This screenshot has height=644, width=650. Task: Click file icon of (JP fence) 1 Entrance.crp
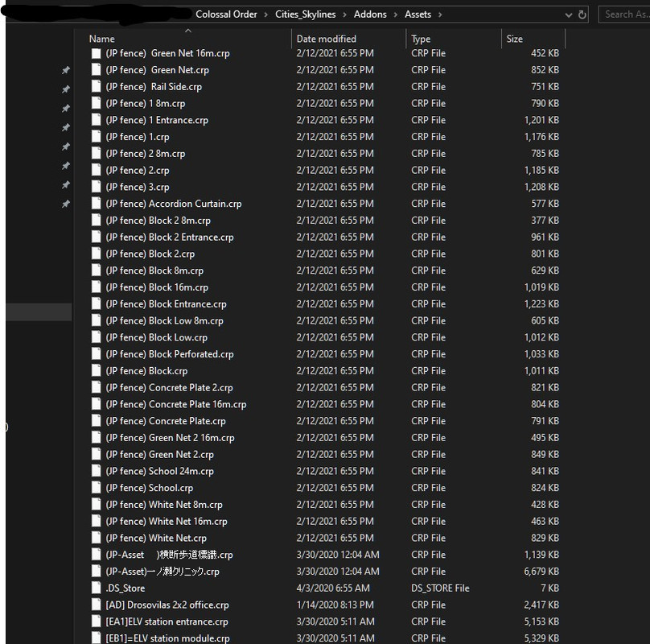point(97,120)
